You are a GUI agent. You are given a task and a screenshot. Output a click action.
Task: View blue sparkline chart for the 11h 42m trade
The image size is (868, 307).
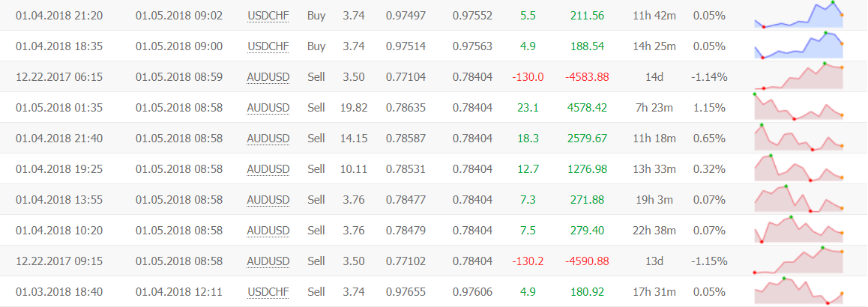798,16
